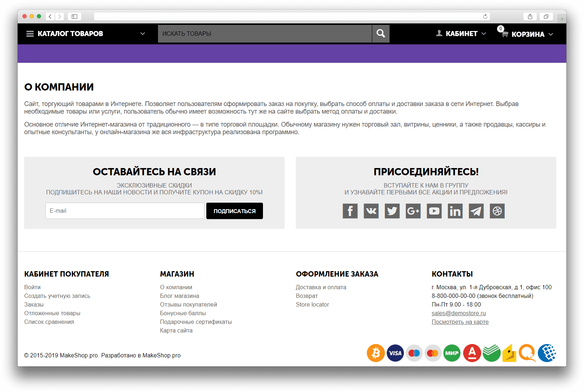Viewport: 584px width, 392px height.
Task: Open a new tab with plus button
Action: point(562,19)
